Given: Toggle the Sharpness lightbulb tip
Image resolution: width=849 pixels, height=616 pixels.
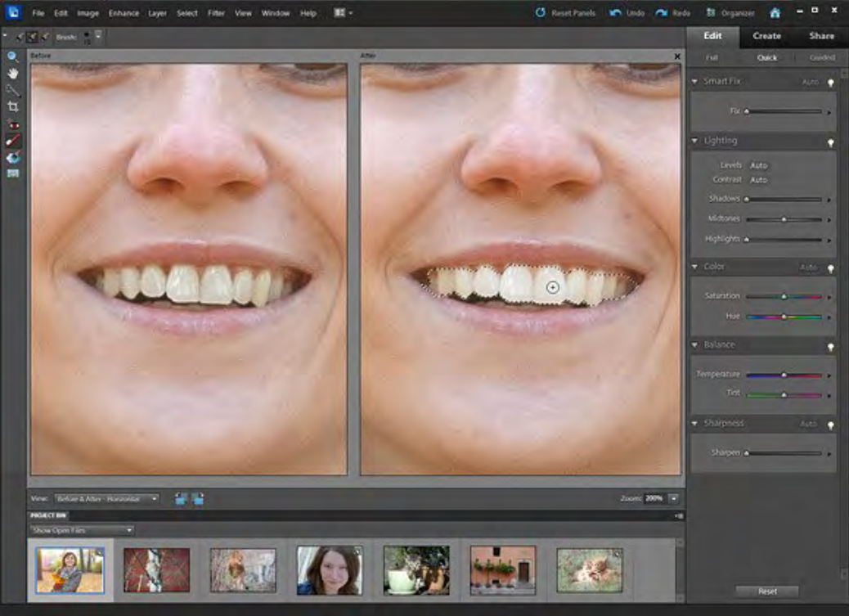Looking at the screenshot, I should coord(831,424).
